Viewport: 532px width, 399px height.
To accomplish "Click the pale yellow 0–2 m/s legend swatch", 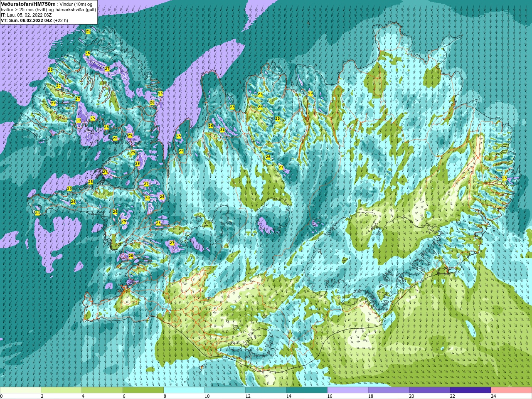I will pos(21,390).
